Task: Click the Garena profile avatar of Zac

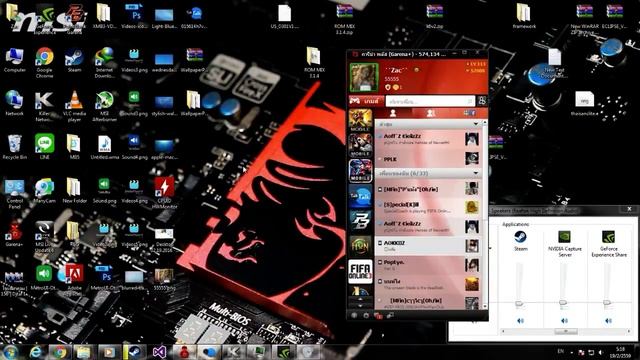Action: (364, 77)
